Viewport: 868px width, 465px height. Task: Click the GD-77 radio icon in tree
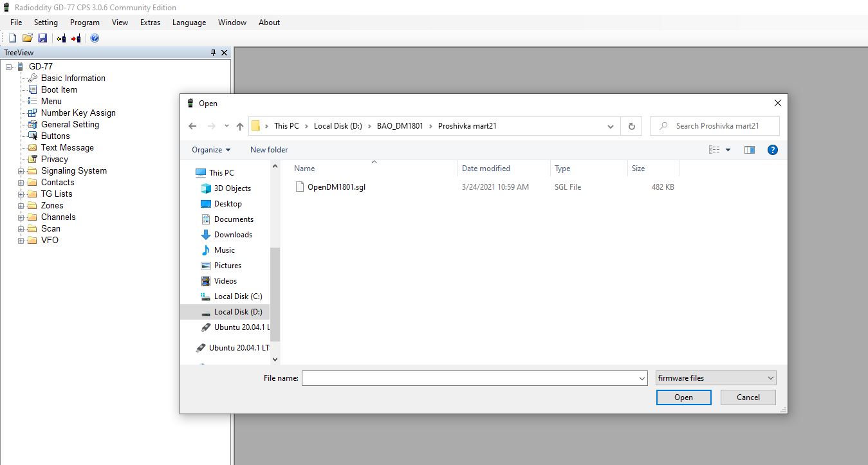pyautogui.click(x=21, y=66)
